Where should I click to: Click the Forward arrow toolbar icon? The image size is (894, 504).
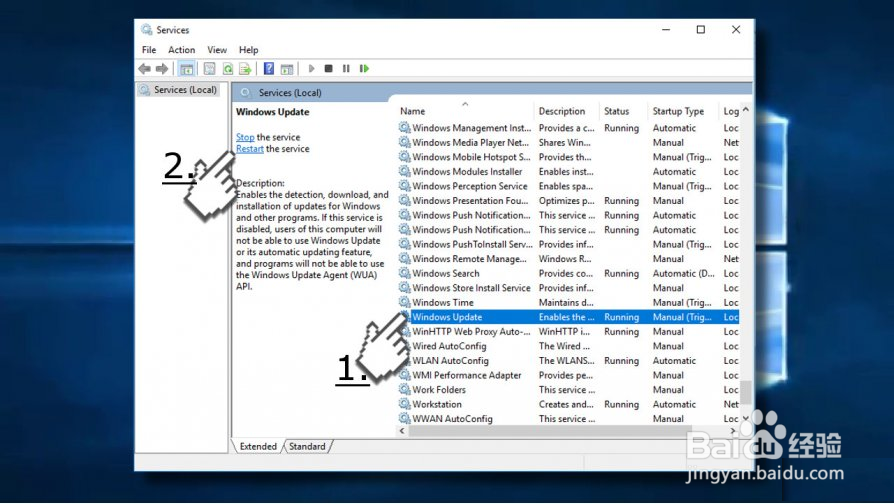(162, 69)
